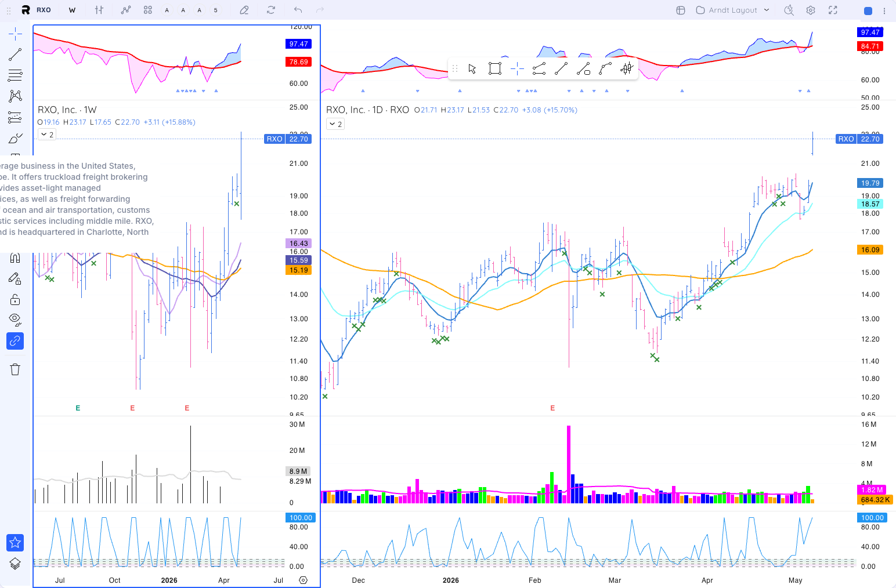Click the replay refresh icon

(x=271, y=10)
